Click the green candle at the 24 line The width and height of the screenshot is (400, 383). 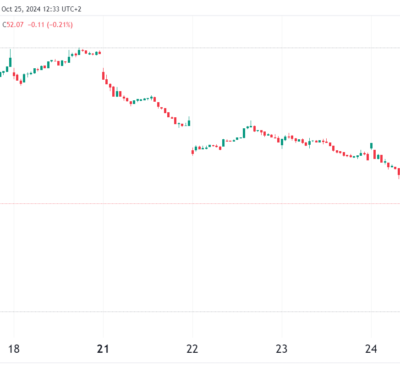click(x=371, y=146)
